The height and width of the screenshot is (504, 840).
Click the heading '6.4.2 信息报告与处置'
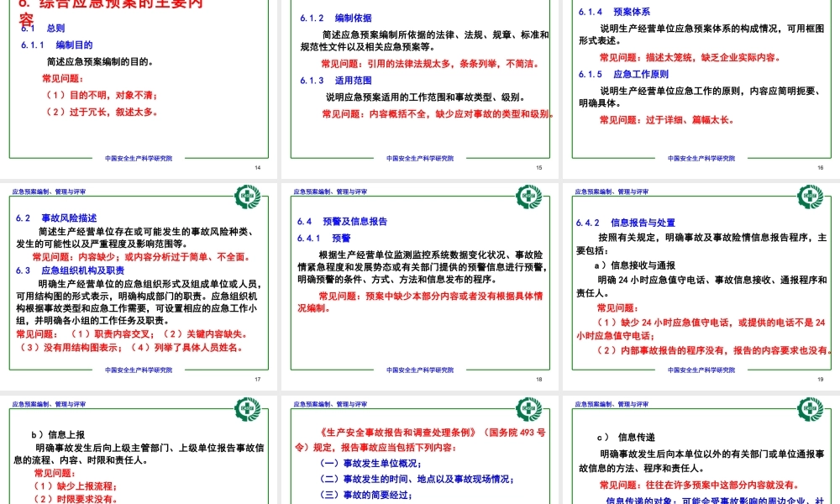coord(626,223)
